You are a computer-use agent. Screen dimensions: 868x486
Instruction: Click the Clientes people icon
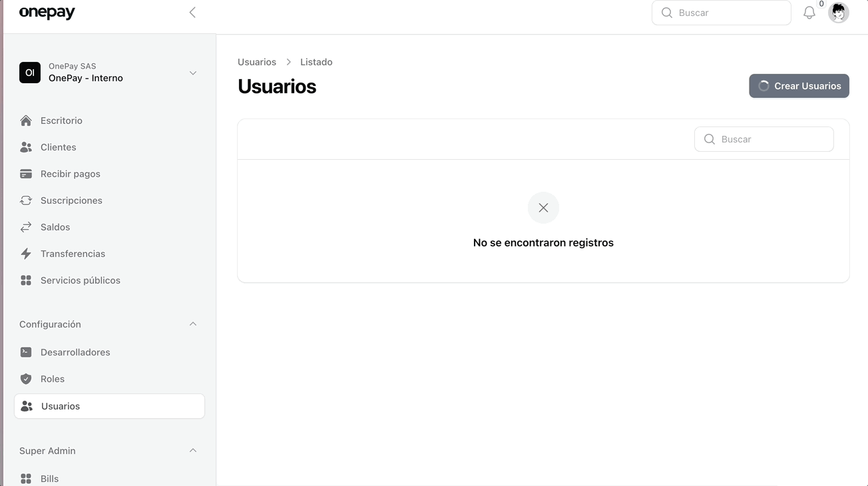point(26,147)
